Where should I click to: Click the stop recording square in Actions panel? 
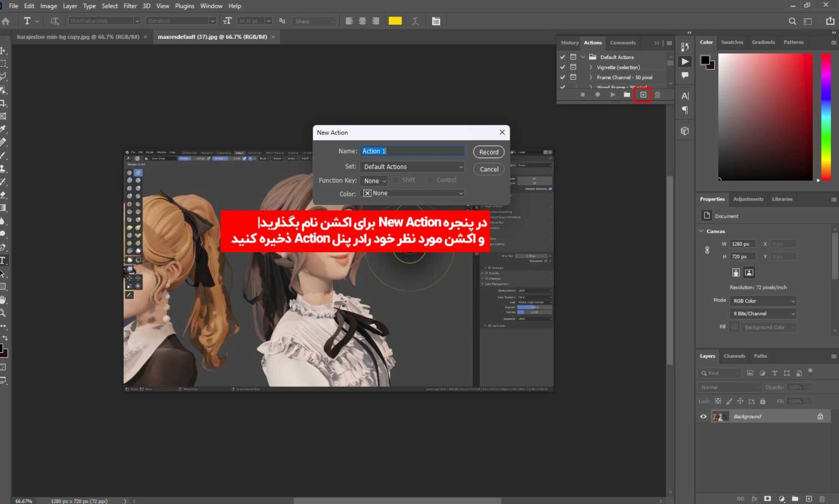pos(583,95)
